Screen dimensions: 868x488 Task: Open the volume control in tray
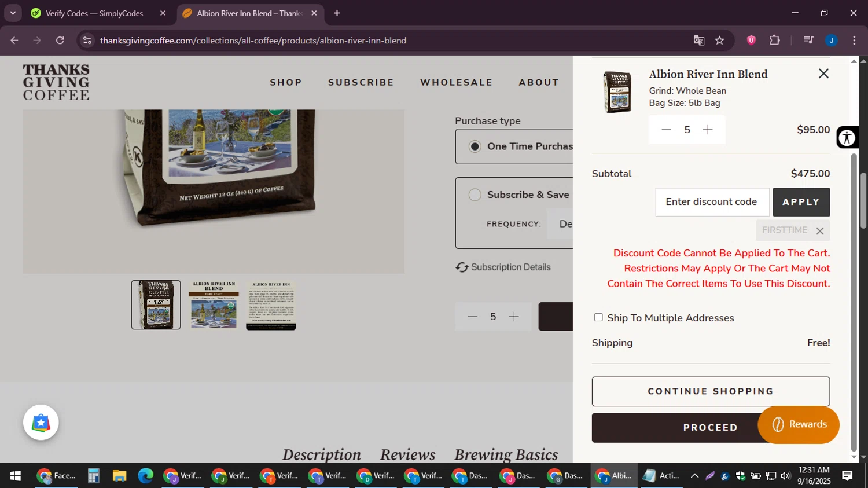[x=785, y=476]
